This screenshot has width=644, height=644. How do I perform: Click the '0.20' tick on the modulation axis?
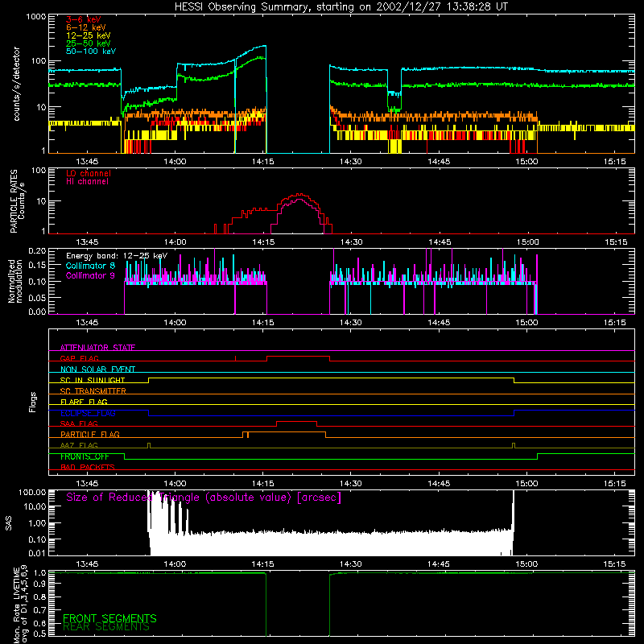point(37,250)
